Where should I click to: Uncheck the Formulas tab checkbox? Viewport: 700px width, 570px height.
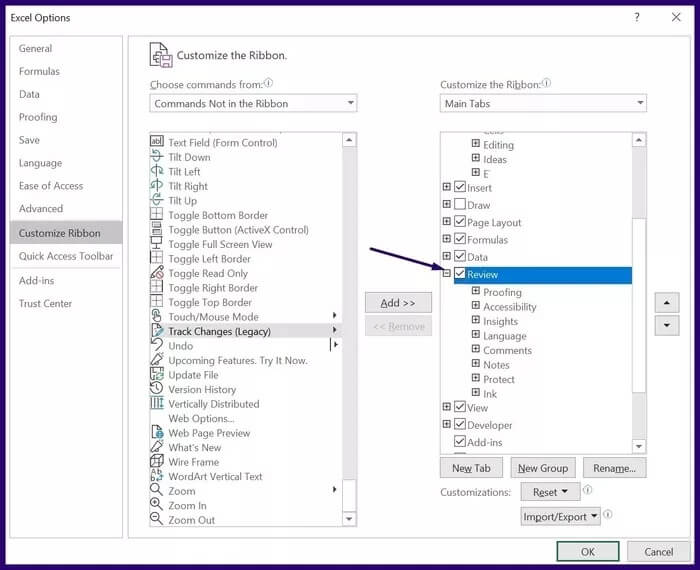pos(460,238)
